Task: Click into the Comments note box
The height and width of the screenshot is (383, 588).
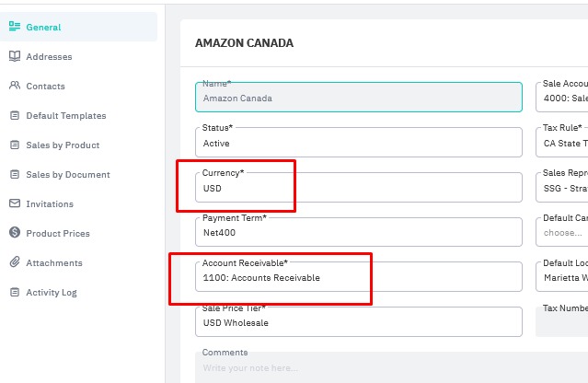Action: (386, 368)
